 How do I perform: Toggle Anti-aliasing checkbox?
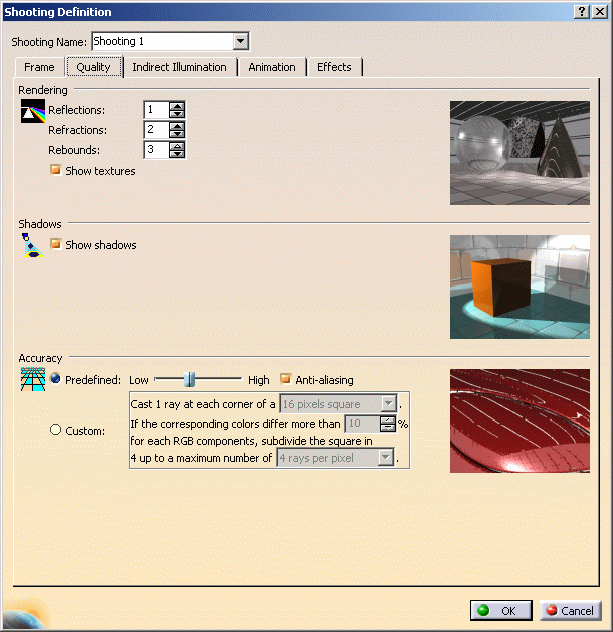pyautogui.click(x=286, y=379)
